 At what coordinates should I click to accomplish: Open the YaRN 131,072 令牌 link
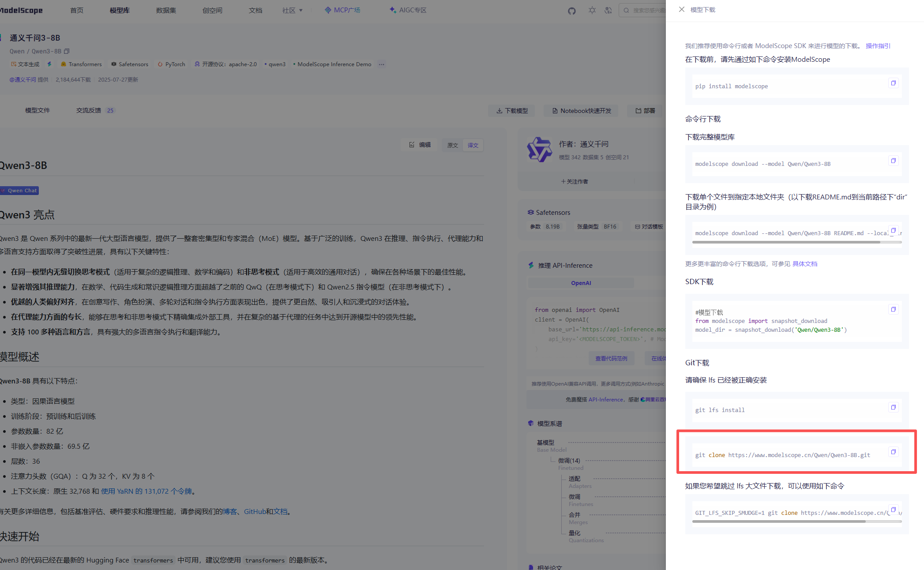point(146,491)
